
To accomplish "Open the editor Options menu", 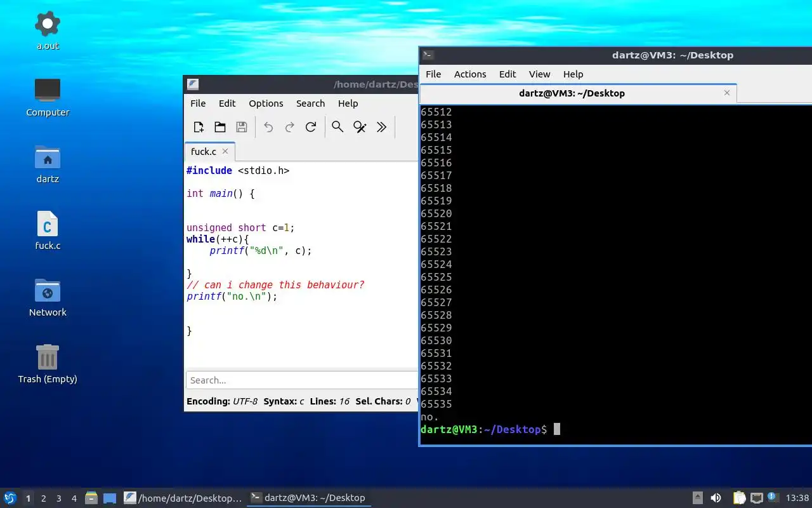I will (266, 104).
